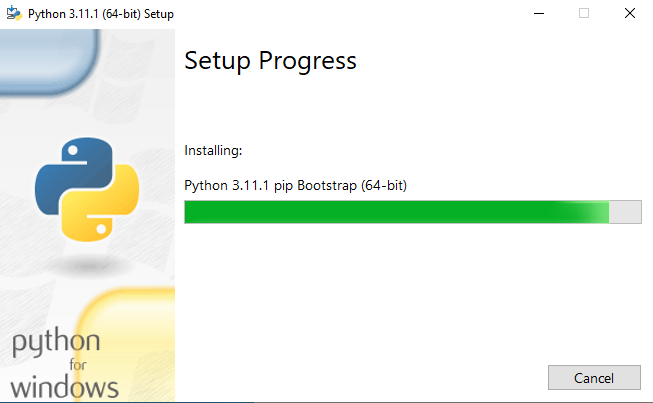Image resolution: width=653 pixels, height=403 pixels.
Task: Click the unfilled grey end of the progress bar
Action: coord(626,212)
